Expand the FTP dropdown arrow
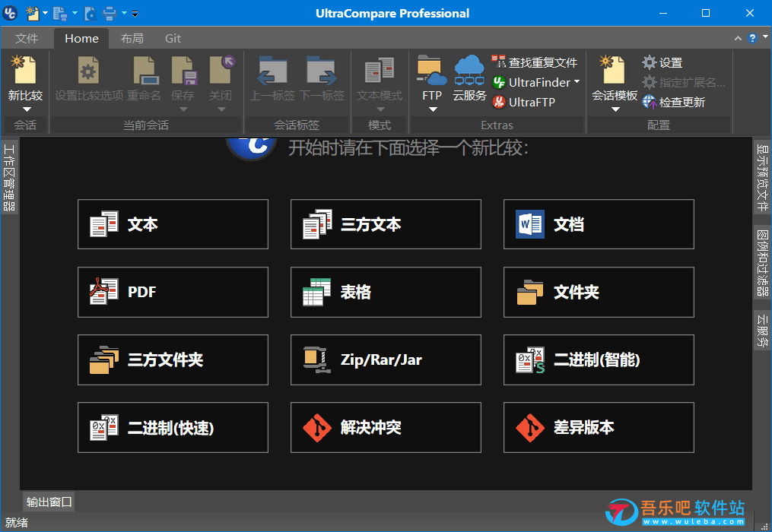 [x=433, y=109]
